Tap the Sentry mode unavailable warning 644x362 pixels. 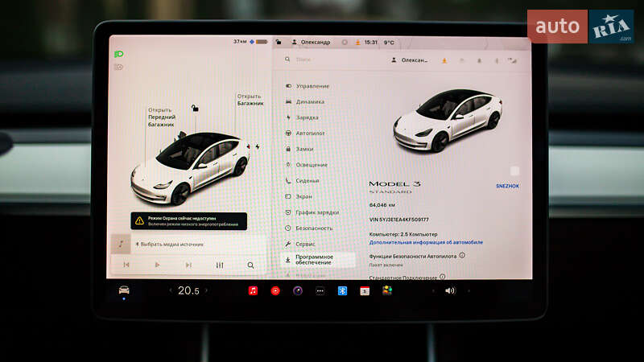point(189,221)
